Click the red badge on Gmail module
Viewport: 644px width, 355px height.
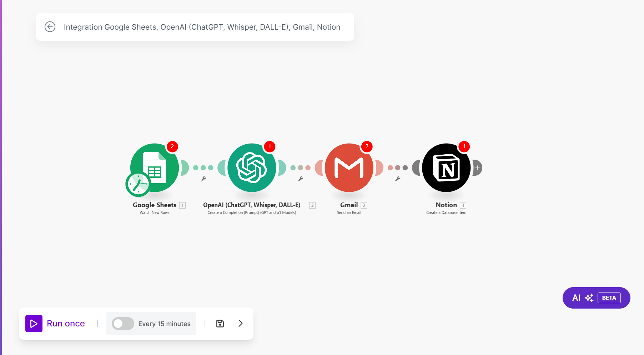pos(367,146)
